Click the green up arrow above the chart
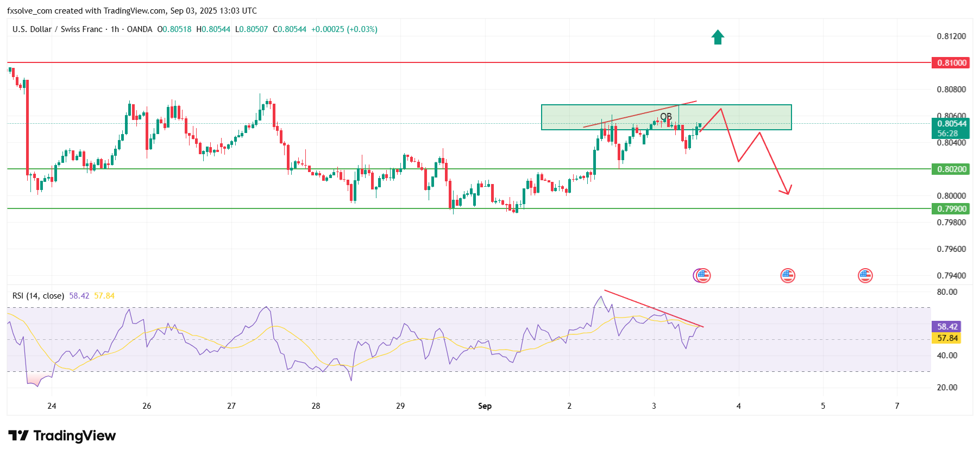Image resolution: width=980 pixels, height=456 pixels. [718, 37]
